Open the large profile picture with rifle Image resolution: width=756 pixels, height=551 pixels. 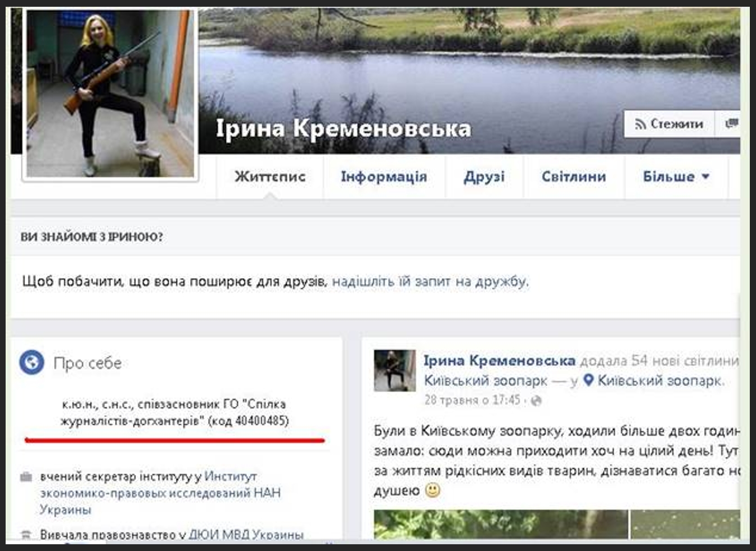pos(110,94)
